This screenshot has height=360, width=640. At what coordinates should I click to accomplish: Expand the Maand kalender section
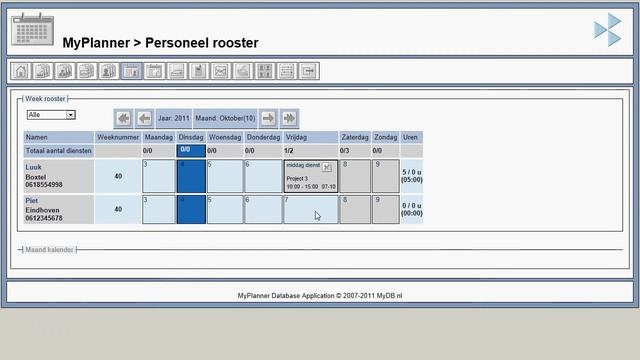[x=49, y=249]
